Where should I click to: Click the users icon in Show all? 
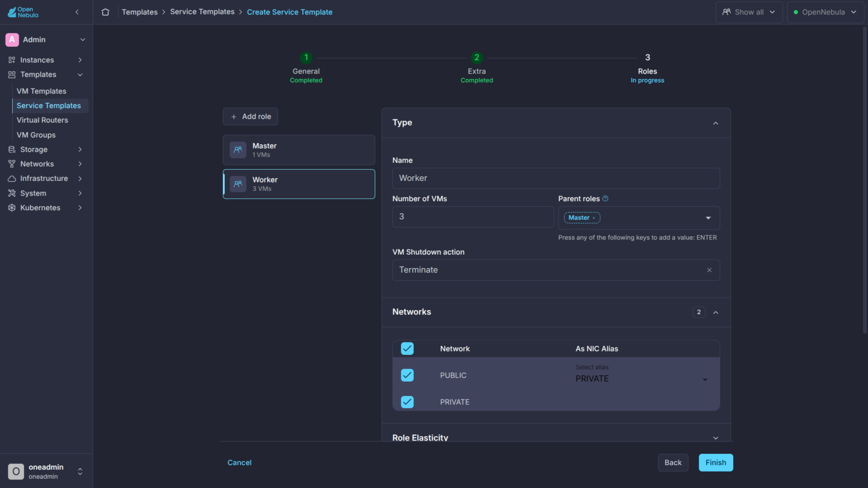point(726,12)
